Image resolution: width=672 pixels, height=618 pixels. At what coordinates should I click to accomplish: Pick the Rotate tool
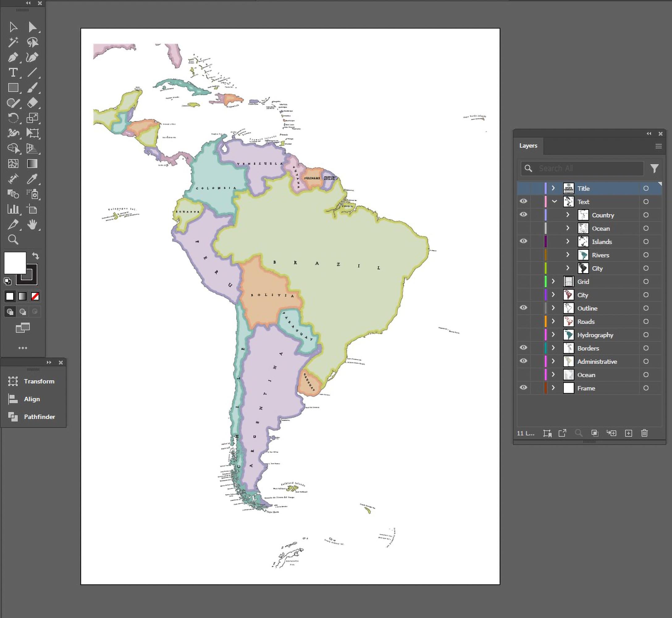tap(13, 118)
